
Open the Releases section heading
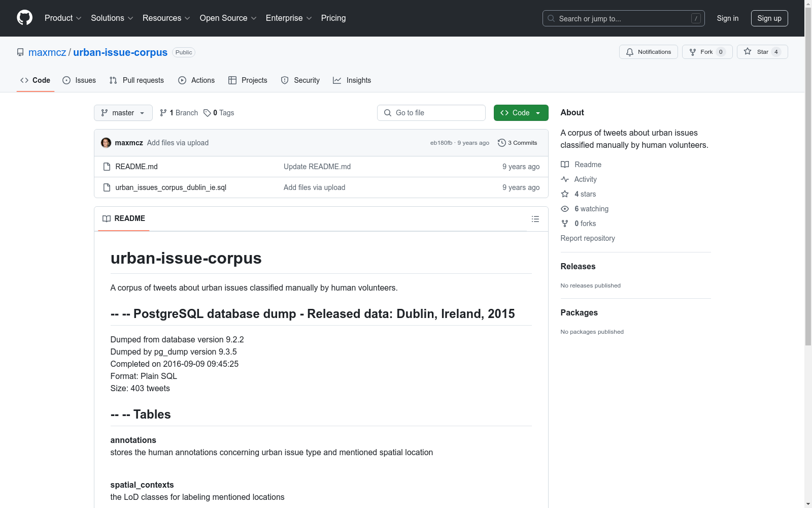(578, 266)
